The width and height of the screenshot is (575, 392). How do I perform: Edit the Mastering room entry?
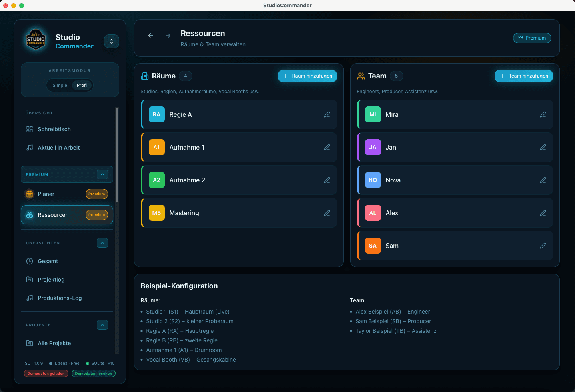click(x=327, y=213)
